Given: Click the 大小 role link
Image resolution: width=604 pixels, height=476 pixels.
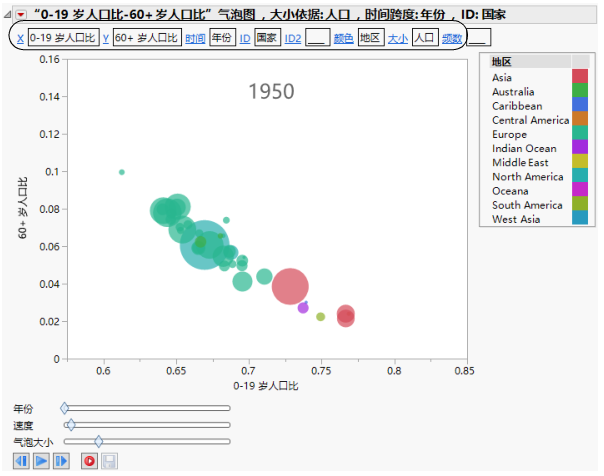Looking at the screenshot, I should 398,38.
